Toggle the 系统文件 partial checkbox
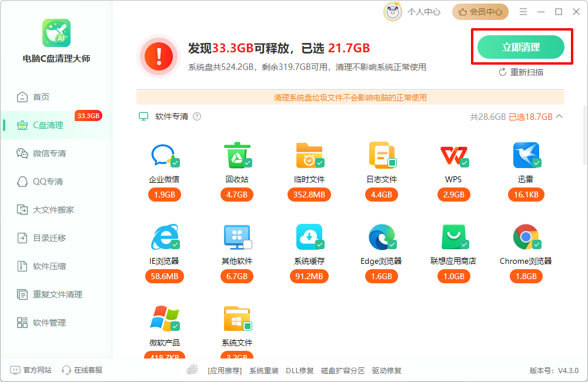This screenshot has height=382, width=588. 248,327
